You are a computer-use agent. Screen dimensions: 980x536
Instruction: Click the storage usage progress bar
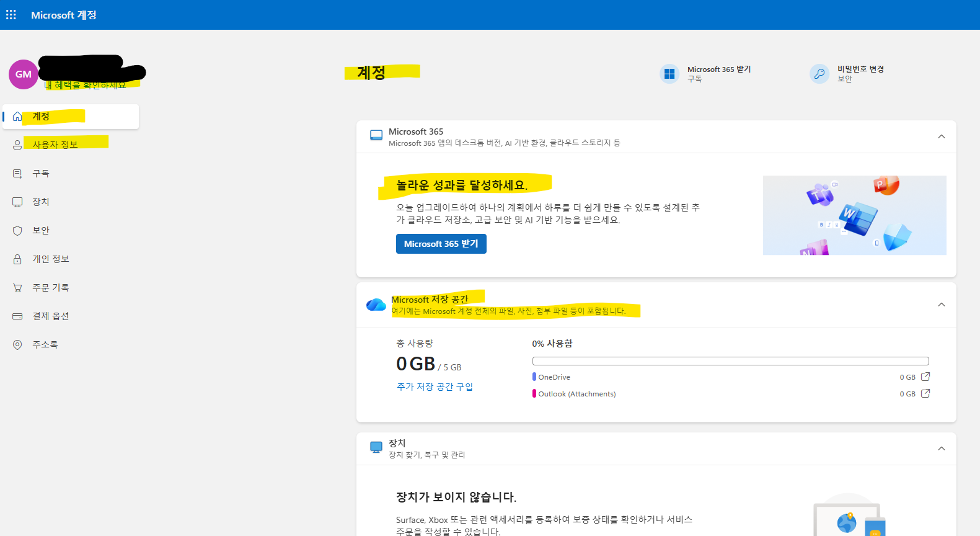731,361
